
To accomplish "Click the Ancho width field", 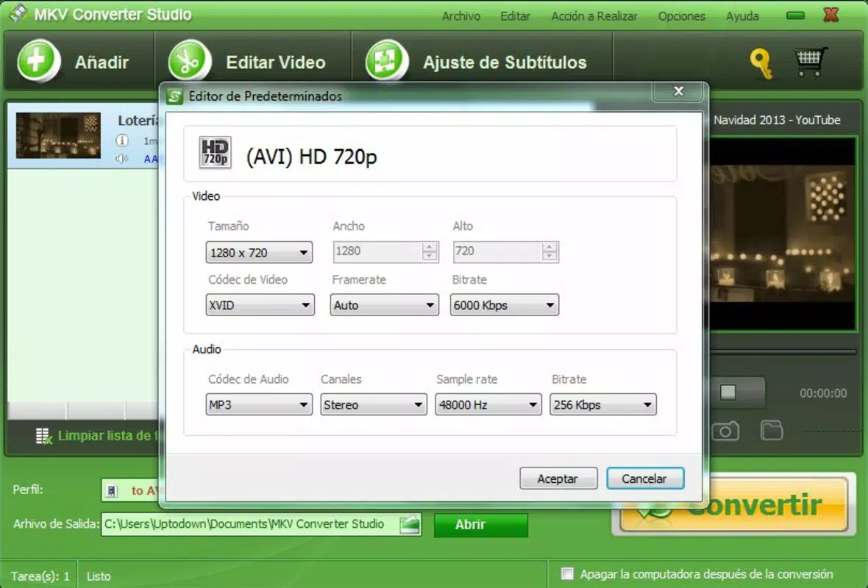I will [378, 251].
